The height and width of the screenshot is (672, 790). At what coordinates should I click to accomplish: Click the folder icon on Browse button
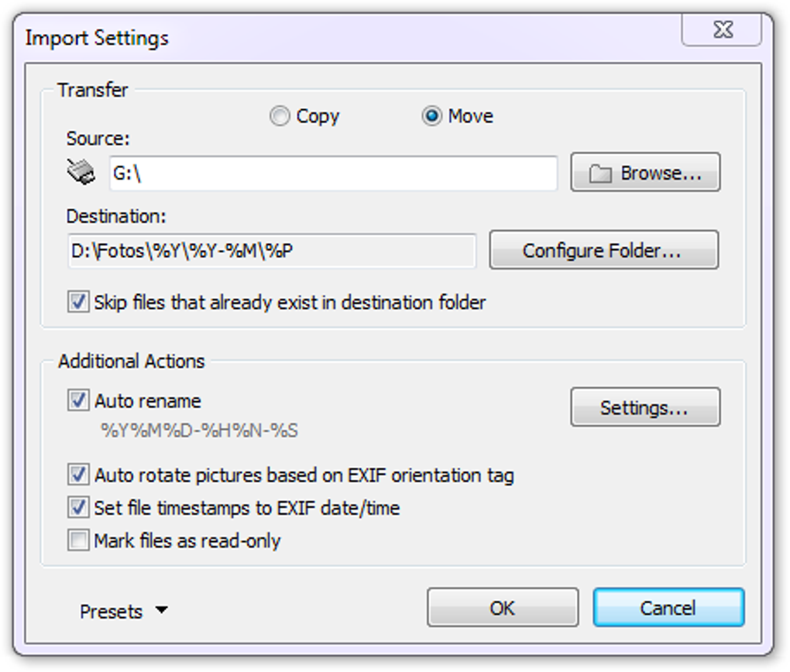coord(600,173)
